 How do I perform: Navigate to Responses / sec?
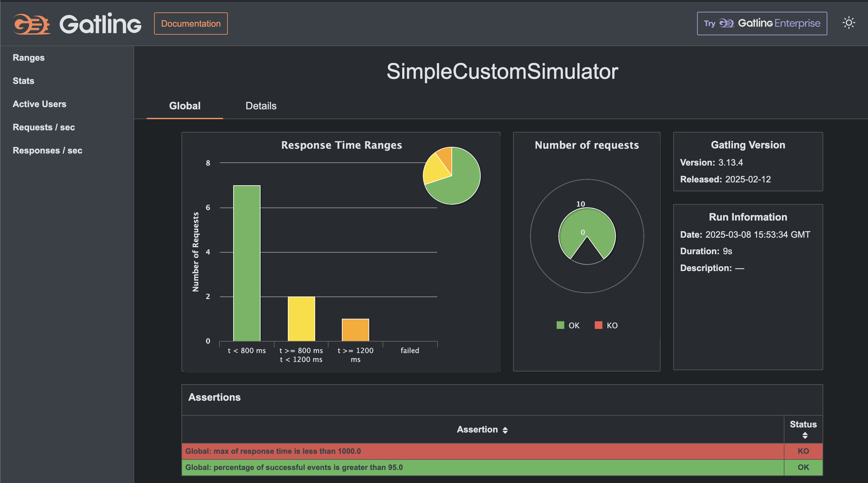pyautogui.click(x=48, y=151)
